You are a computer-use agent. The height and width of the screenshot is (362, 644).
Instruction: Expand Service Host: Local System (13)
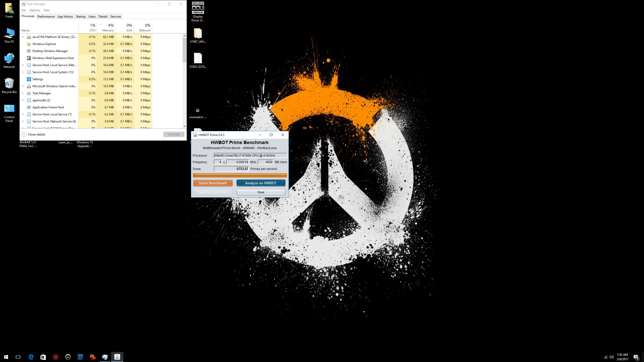point(23,72)
